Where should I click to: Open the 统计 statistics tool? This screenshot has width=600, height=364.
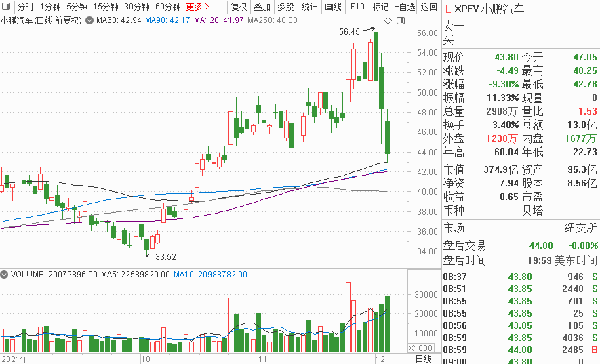click(x=309, y=7)
